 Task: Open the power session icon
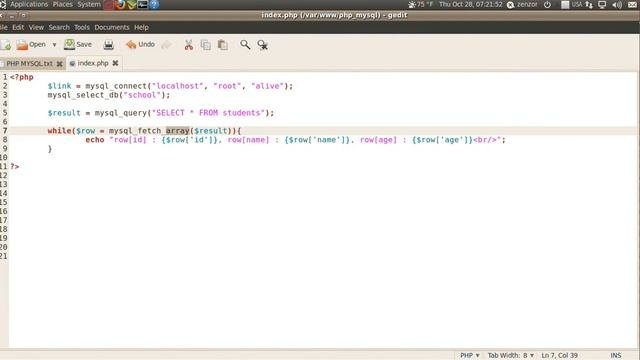click(547, 4)
